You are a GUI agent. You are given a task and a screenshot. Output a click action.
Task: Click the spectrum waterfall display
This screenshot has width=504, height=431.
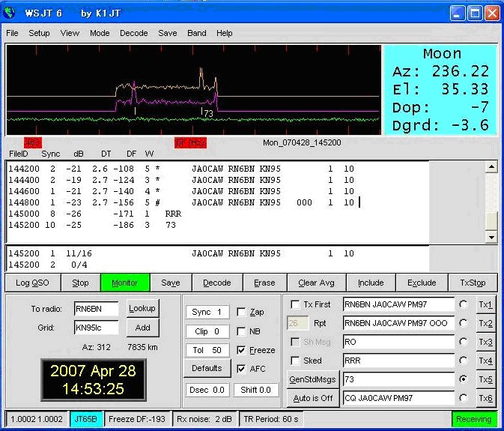click(x=193, y=90)
